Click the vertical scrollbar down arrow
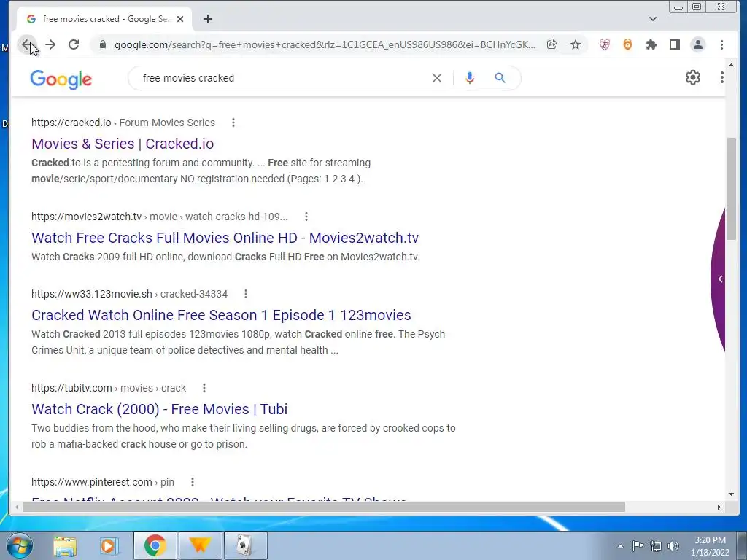 pos(731,495)
